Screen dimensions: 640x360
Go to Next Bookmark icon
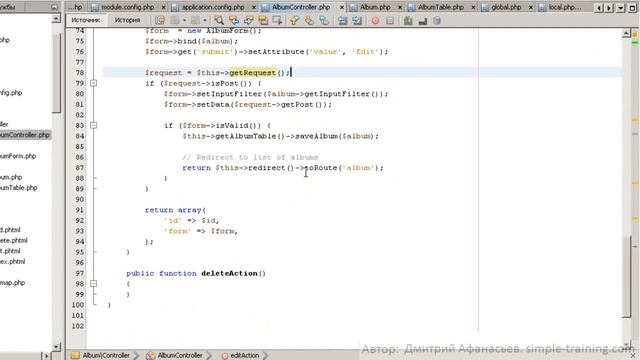click(309, 20)
